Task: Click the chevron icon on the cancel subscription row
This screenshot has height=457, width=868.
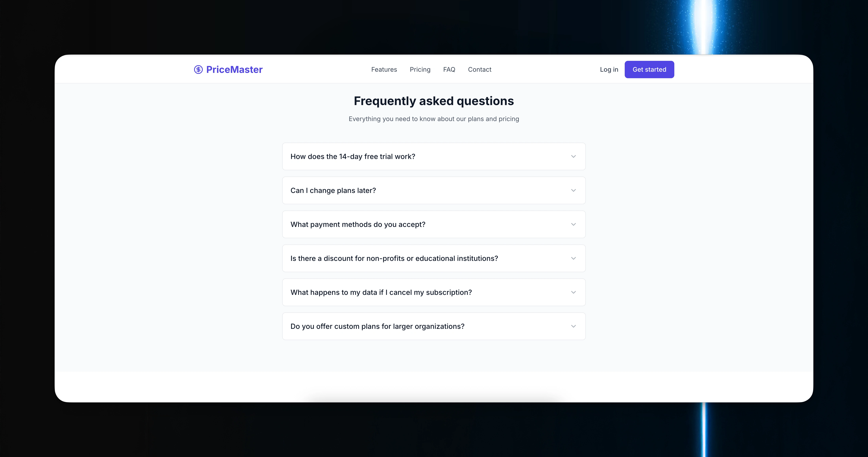Action: click(x=573, y=292)
